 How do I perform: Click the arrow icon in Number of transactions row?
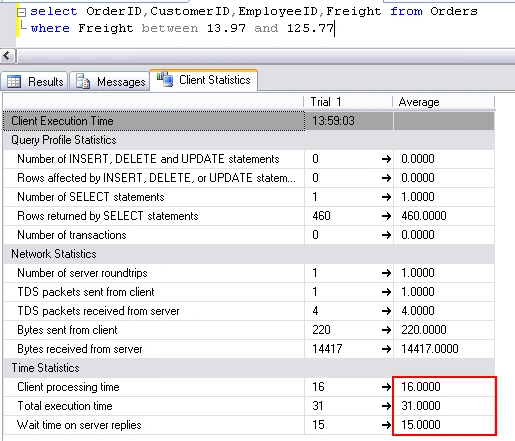[386, 235]
